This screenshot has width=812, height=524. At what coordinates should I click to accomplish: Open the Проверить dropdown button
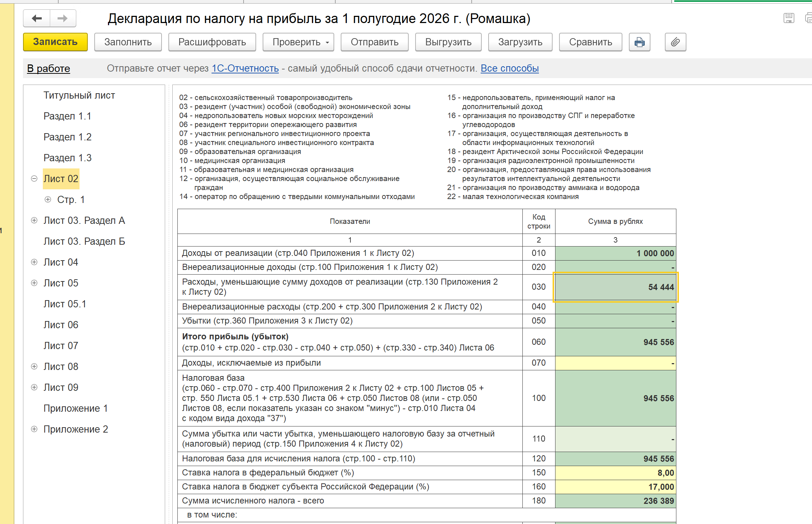[x=298, y=42]
